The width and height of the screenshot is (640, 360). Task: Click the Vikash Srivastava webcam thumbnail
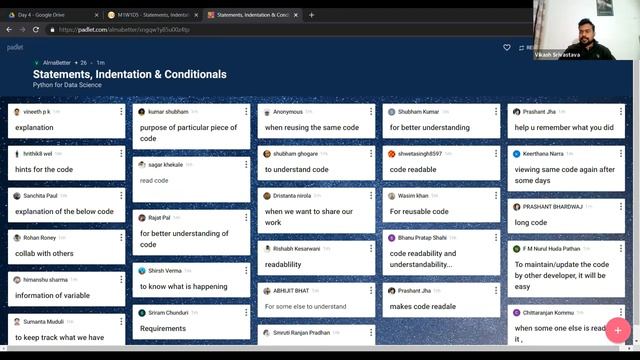click(586, 30)
